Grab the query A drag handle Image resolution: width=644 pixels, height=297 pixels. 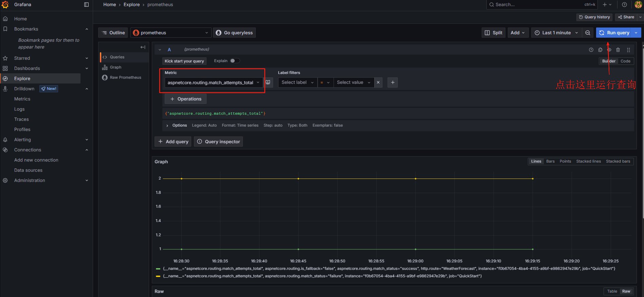628,50
